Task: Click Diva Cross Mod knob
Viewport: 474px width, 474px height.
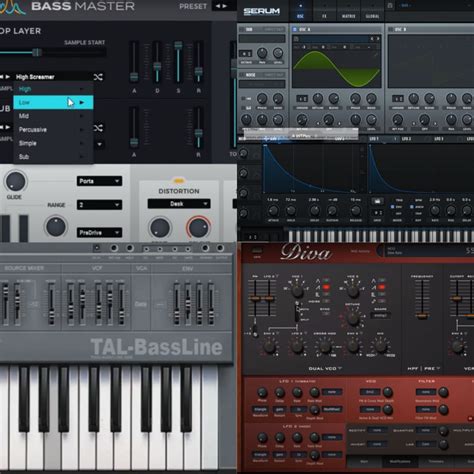Action: tap(325, 347)
